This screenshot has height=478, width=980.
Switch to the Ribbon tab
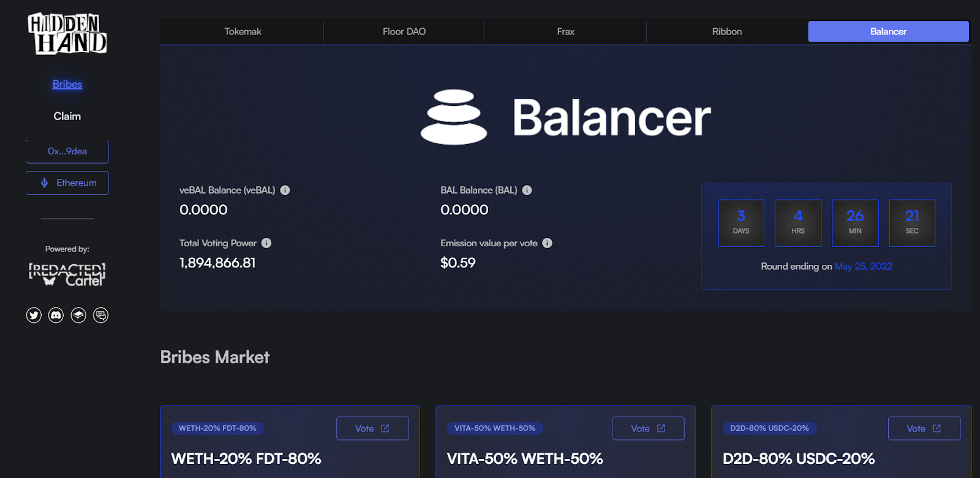coord(727,31)
